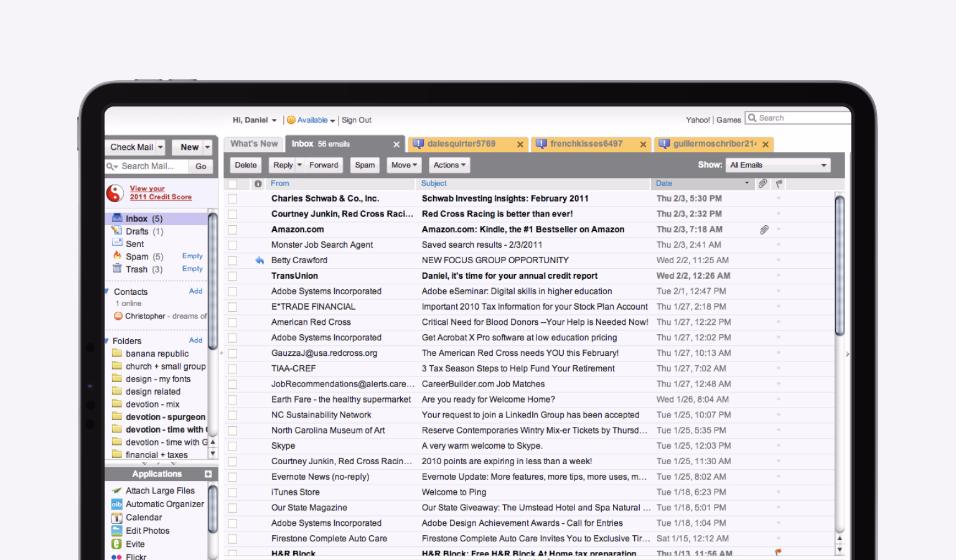This screenshot has width=956, height=560.
Task: Switch to the What's New tab
Action: coord(254,144)
